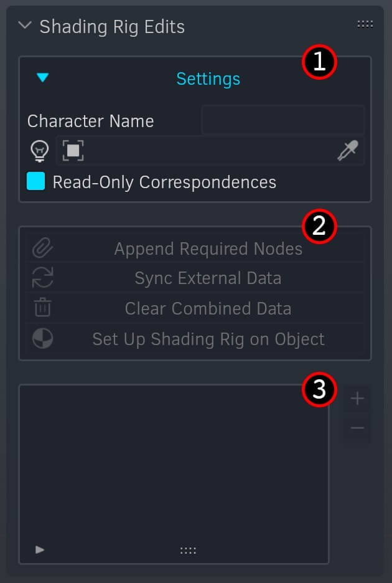Click the paperclip append icon
The image size is (392, 583).
pyautogui.click(x=42, y=249)
